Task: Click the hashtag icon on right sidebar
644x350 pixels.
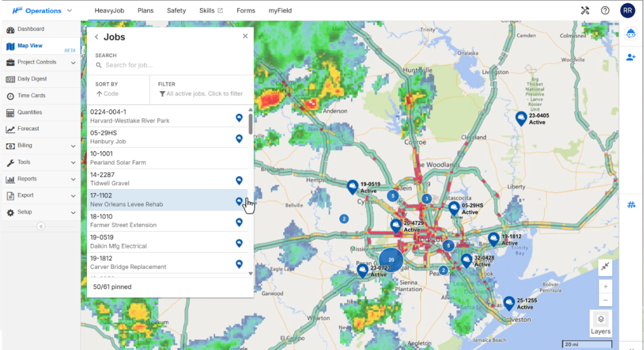Action: [631, 205]
